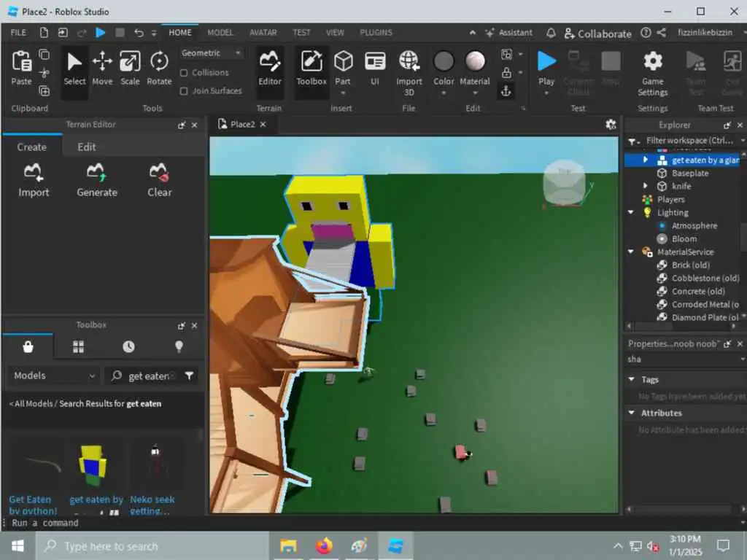
Task: Click the Toolbox search filter icon
Action: click(x=189, y=376)
